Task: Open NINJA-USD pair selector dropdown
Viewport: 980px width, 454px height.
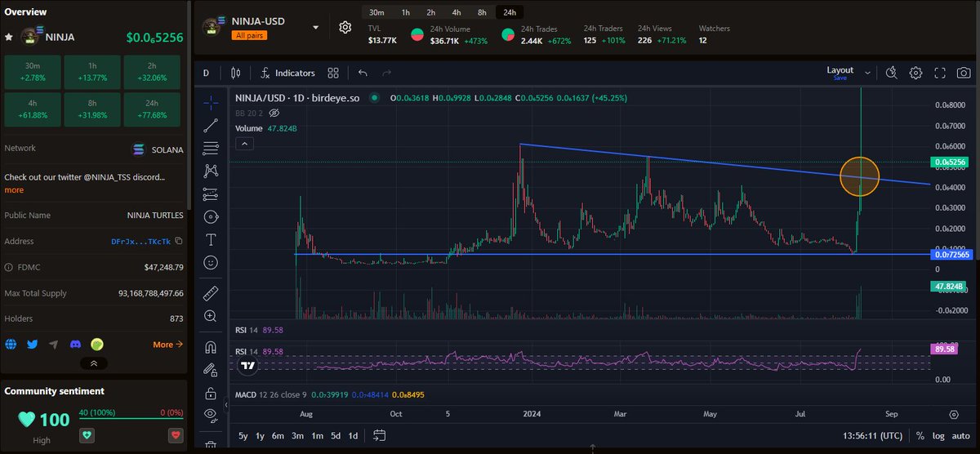Action: pyautogui.click(x=315, y=28)
